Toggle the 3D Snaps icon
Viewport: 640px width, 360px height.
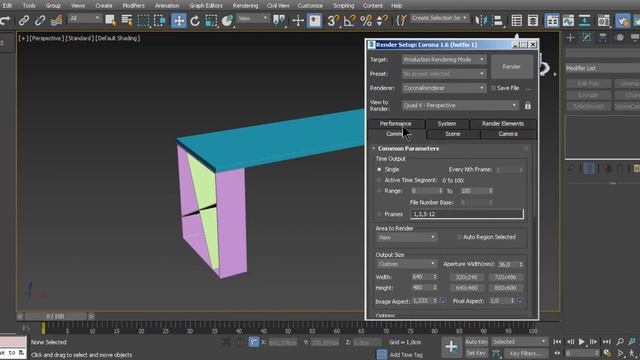[x=333, y=20]
